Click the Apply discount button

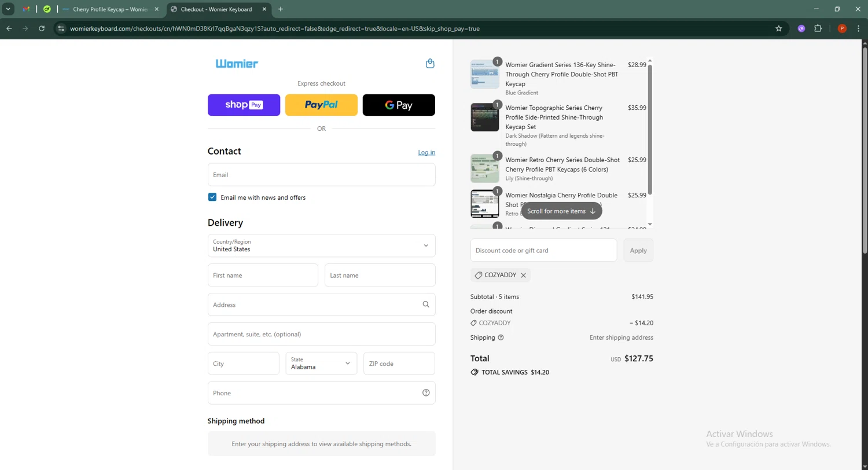point(638,250)
